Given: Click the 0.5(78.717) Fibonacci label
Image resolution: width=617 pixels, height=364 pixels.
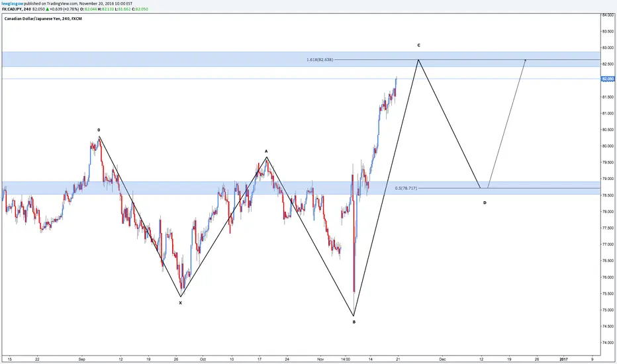Looking at the screenshot, I should click(406, 188).
